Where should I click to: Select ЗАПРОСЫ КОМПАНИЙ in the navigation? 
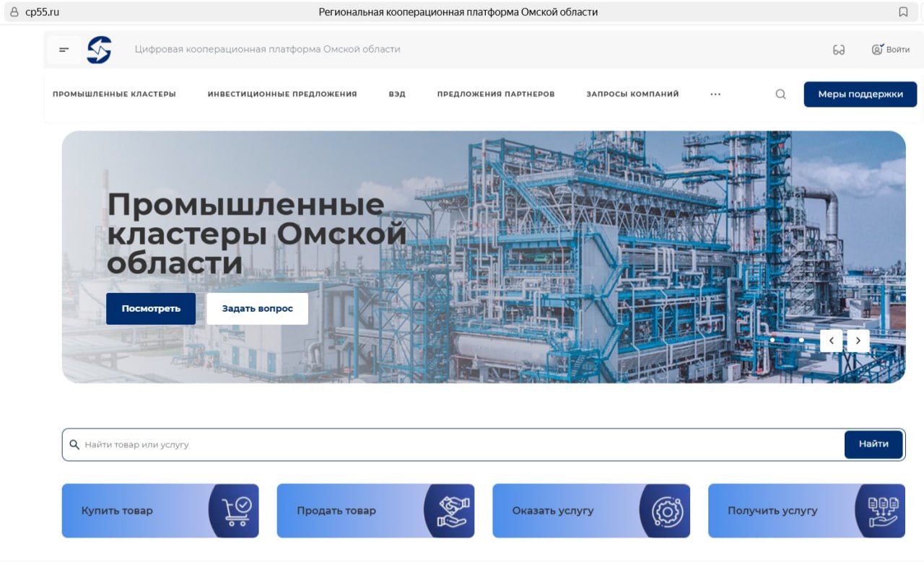(632, 94)
